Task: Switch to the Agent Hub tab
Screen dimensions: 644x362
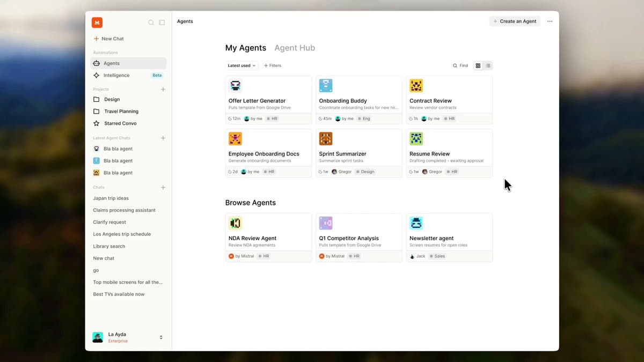Action: 295,48
